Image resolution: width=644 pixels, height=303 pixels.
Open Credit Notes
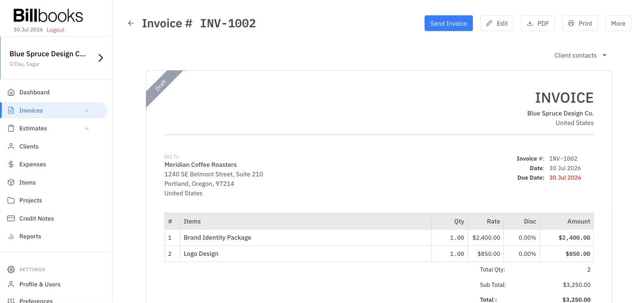(x=36, y=219)
